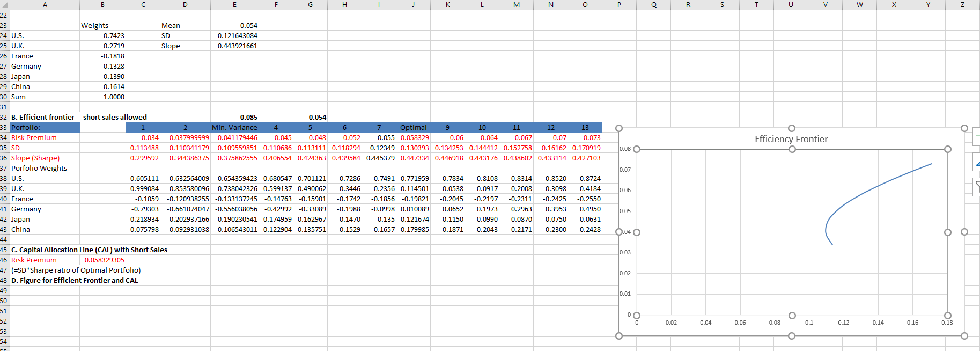
Task: Click the Slope value 0.443921661
Action: click(x=234, y=46)
